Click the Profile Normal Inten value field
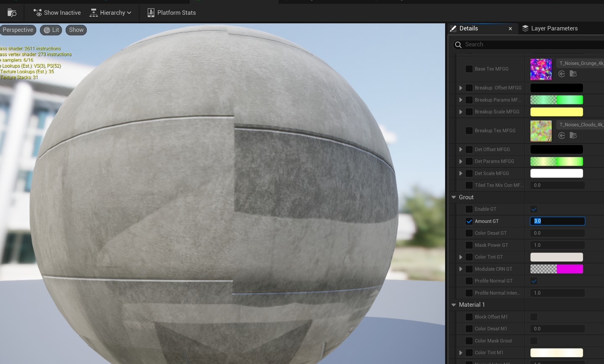 tap(557, 293)
